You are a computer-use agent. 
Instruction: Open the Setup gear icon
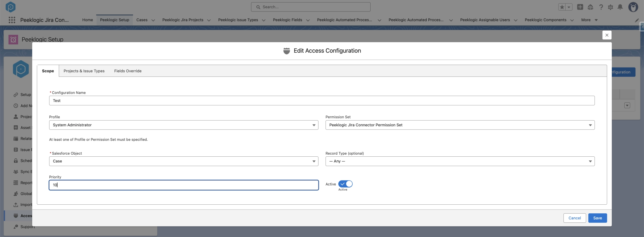[x=611, y=7]
